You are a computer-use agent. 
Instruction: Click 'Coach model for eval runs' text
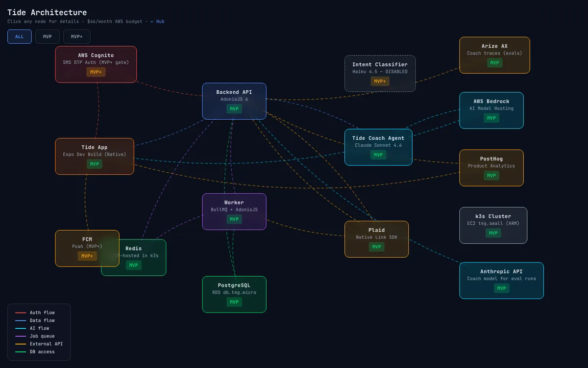click(501, 279)
